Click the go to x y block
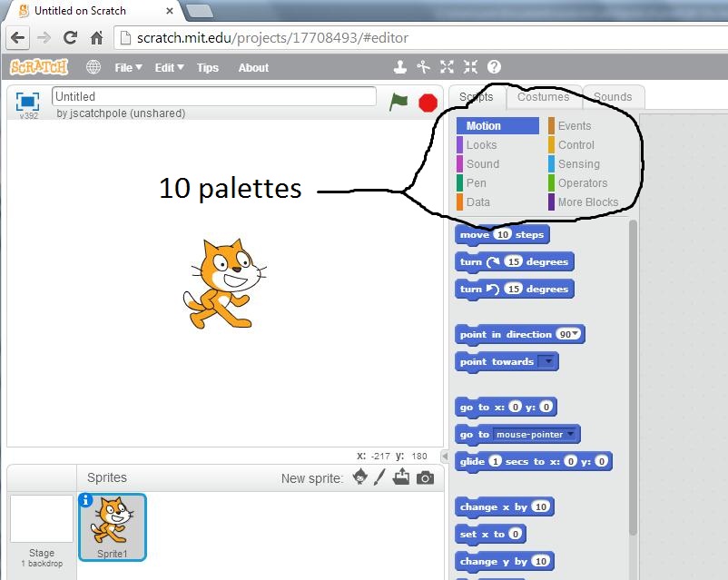Viewport: 728px width, 580px height. pyautogui.click(x=506, y=408)
